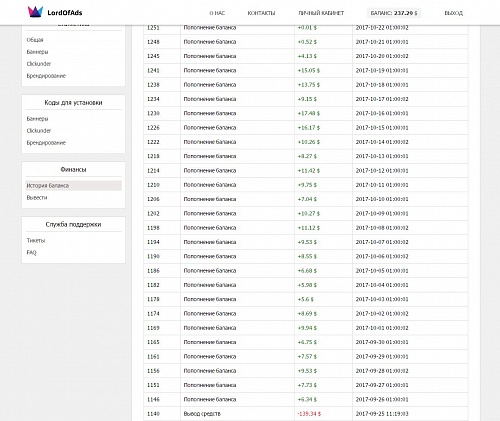Log out via ВЫХОД

point(453,13)
